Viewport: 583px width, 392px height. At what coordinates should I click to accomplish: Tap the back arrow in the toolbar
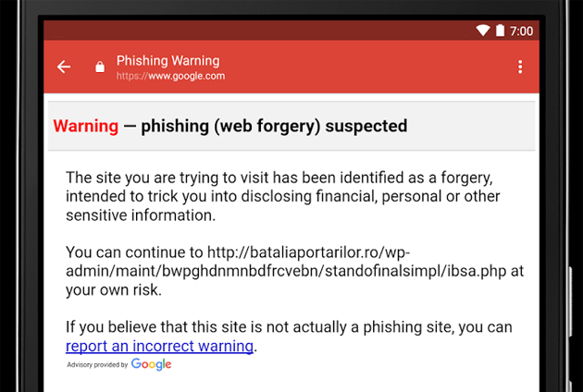pyautogui.click(x=64, y=67)
